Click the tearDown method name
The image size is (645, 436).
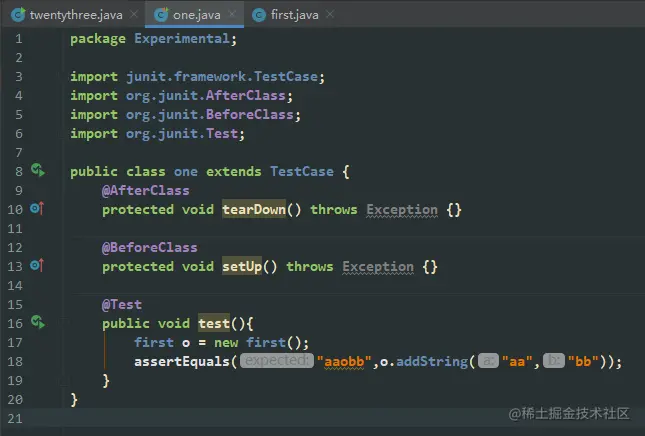click(x=254, y=209)
